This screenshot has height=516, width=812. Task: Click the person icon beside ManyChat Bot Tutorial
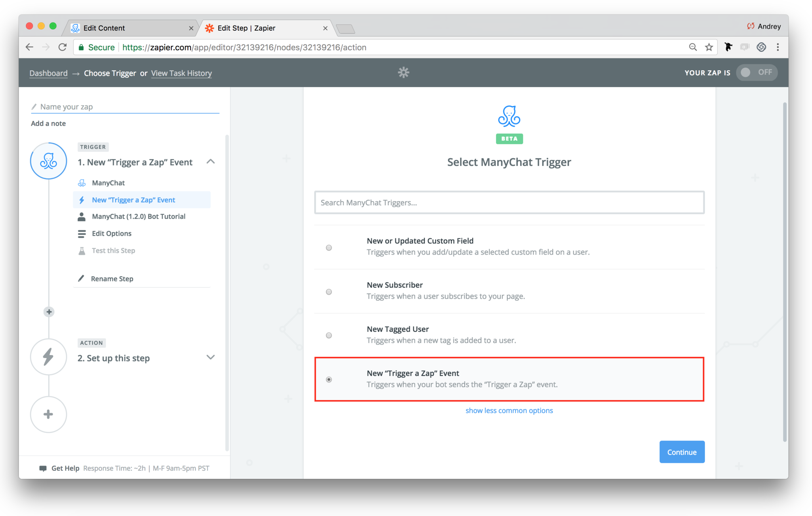(x=82, y=216)
